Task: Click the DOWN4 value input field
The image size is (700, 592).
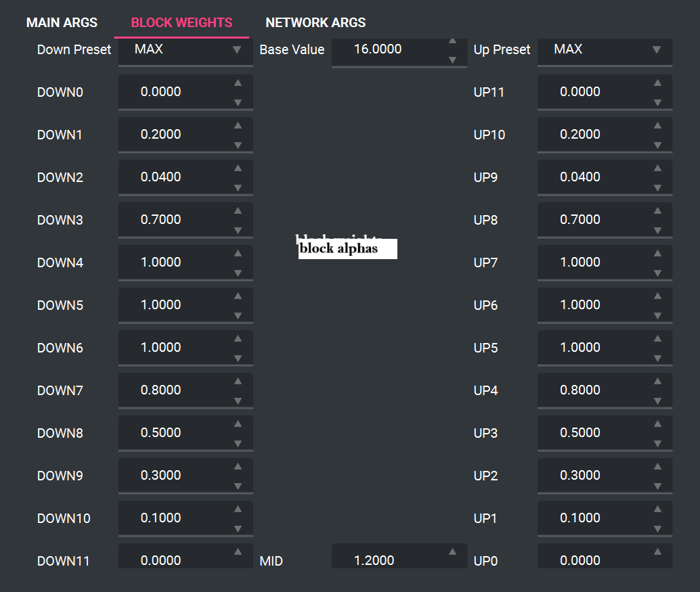Action: [x=173, y=263]
